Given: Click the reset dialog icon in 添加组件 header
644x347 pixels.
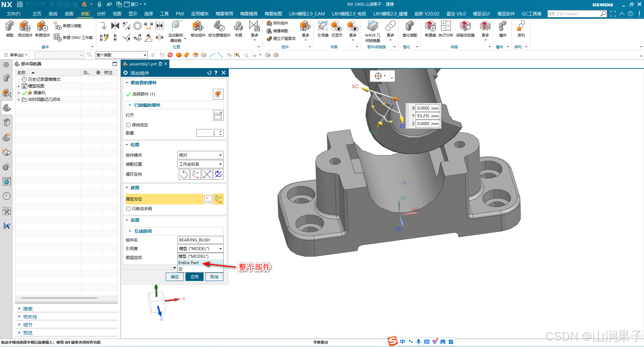Looking at the screenshot, I should tap(209, 73).
